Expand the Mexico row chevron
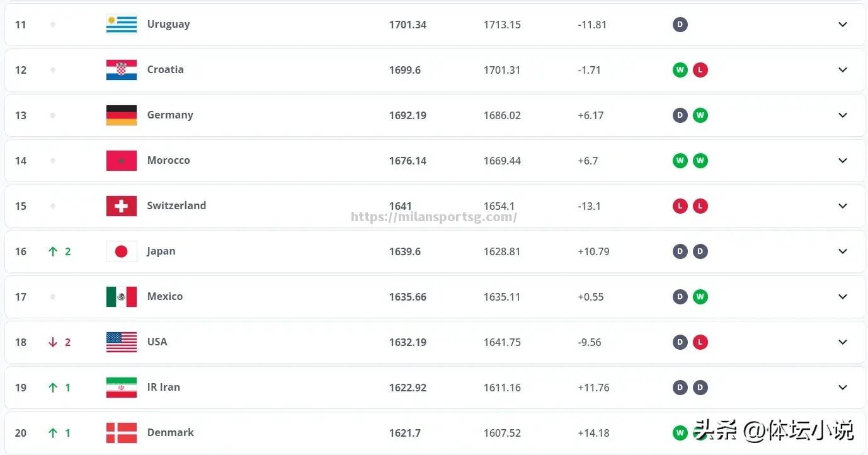Image resolution: width=868 pixels, height=455 pixels. [843, 297]
